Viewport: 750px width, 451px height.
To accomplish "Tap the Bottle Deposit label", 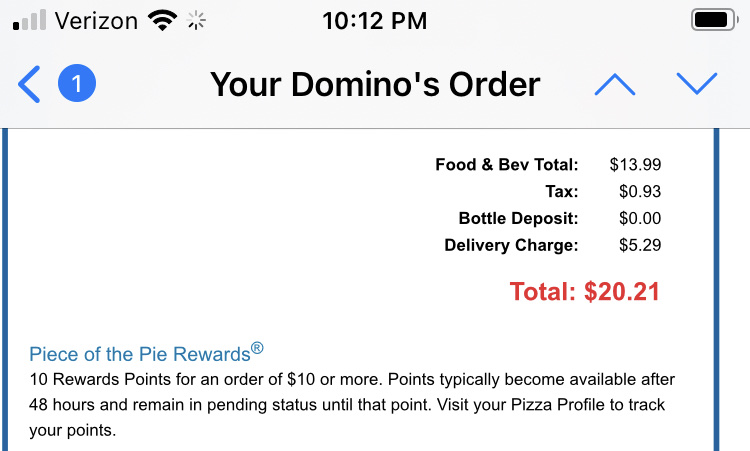I will coord(518,219).
